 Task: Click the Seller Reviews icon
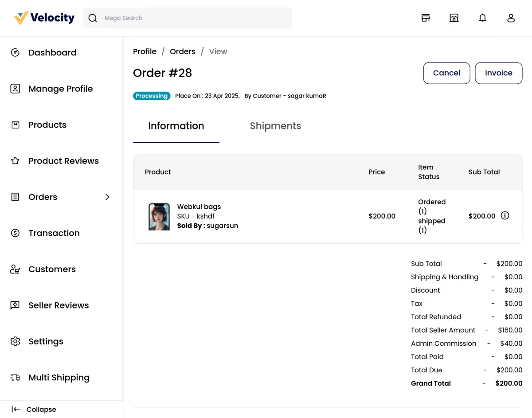pyautogui.click(x=15, y=305)
